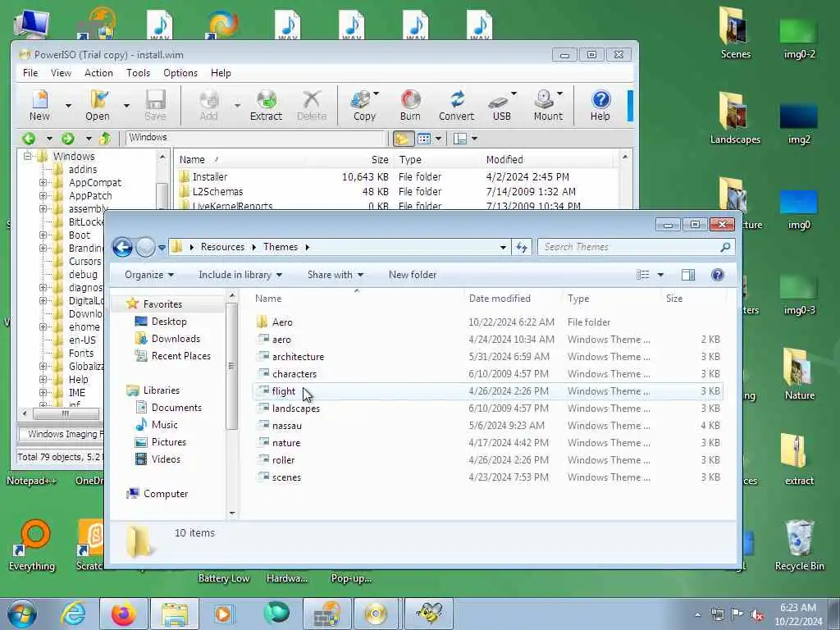840x630 pixels.
Task: Select the Recycle Bin desktop icon
Action: [x=799, y=546]
